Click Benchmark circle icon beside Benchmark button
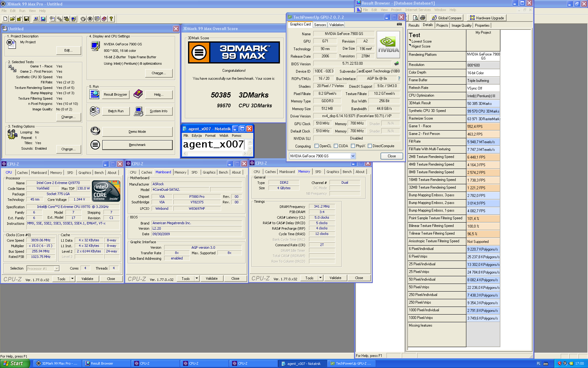Image resolution: width=588 pixels, height=368 pixels. pyautogui.click(x=95, y=145)
